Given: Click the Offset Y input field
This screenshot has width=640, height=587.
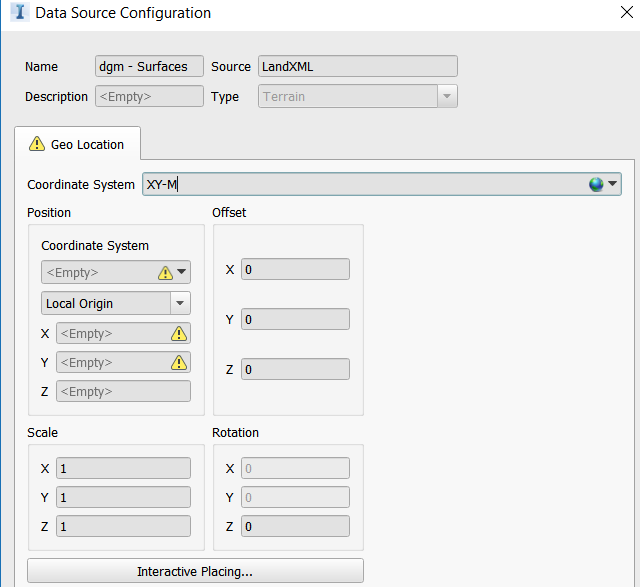Looking at the screenshot, I should (x=295, y=319).
